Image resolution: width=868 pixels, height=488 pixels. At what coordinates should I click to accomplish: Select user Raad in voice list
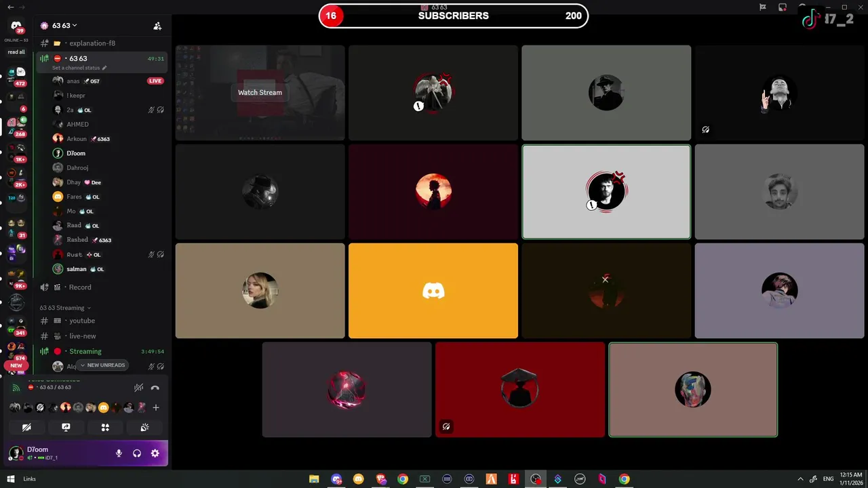point(108,226)
